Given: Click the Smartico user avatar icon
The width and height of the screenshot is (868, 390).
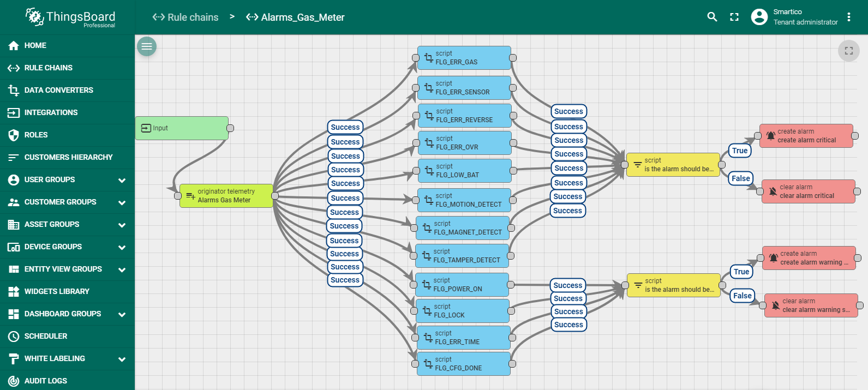Looking at the screenshot, I should click(x=759, y=17).
